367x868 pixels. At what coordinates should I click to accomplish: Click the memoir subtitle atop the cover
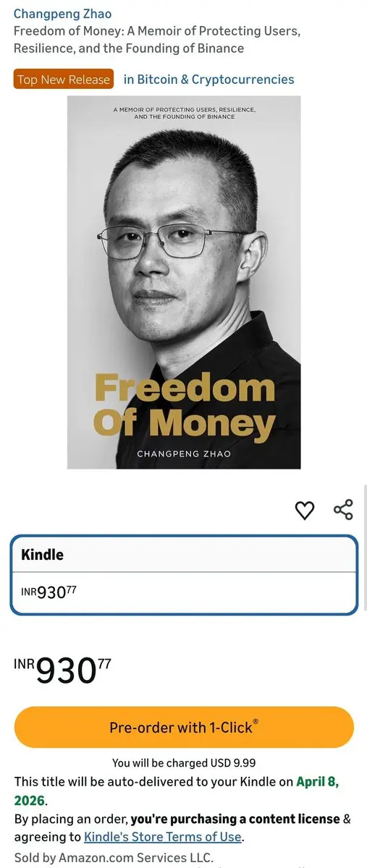185,113
